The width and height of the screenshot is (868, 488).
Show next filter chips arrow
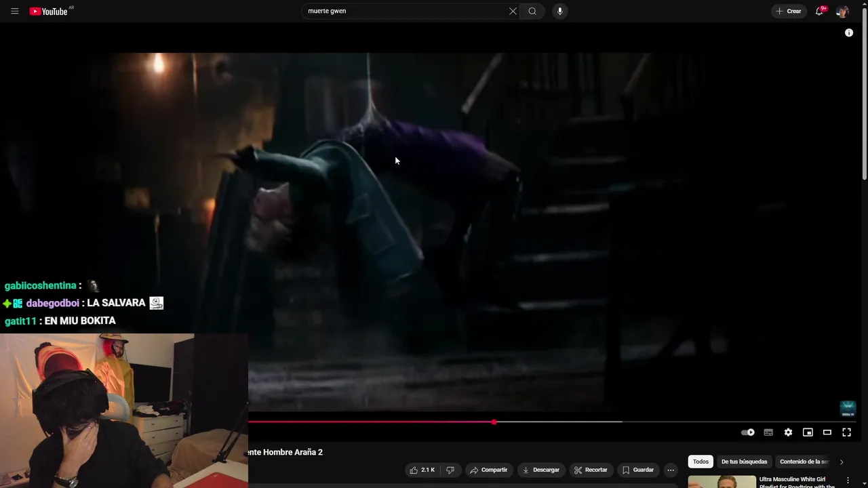click(842, 462)
